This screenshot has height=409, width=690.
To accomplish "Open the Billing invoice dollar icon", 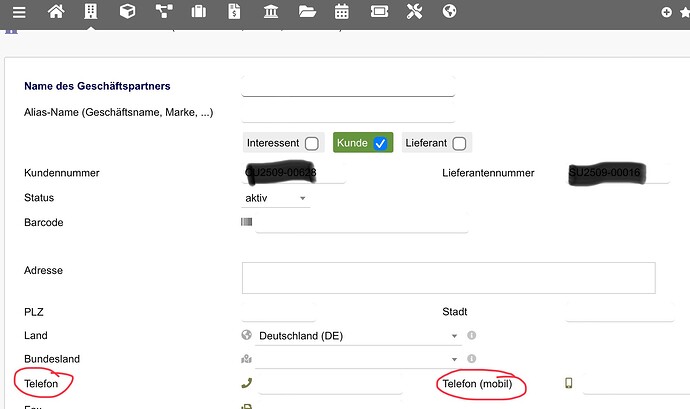I will pyautogui.click(x=234, y=11).
